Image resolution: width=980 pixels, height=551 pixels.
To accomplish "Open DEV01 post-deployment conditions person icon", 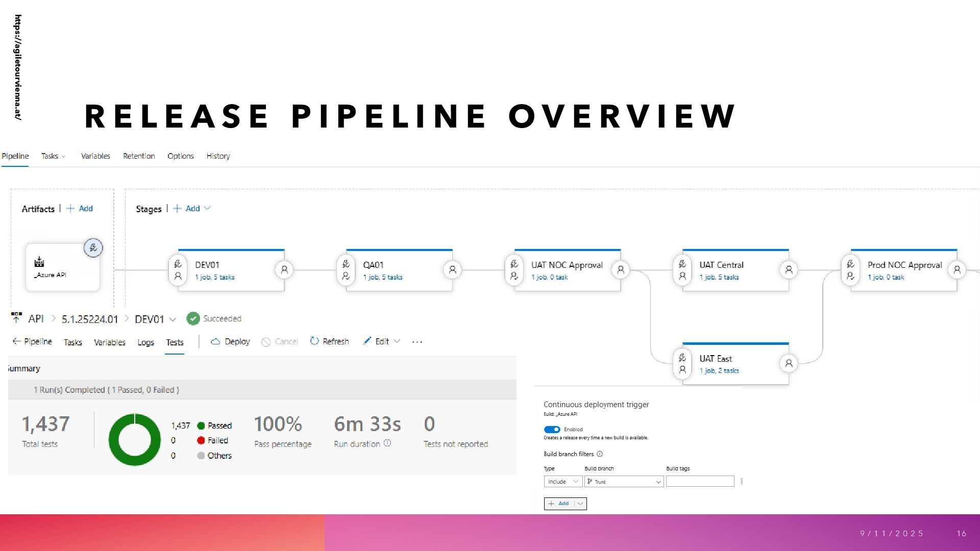I will 284,270.
